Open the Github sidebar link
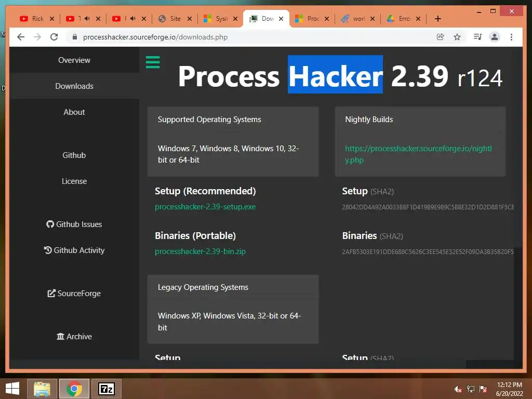 coord(74,155)
